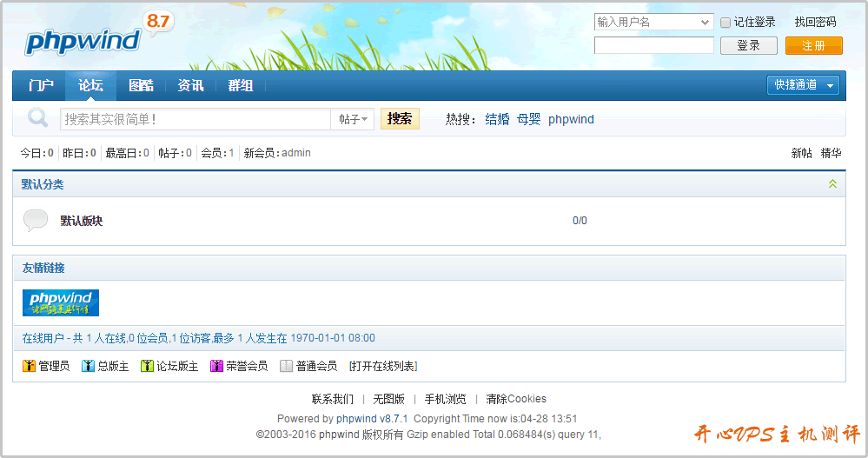Click the 荣誉会员 user group icon
The width and height of the screenshot is (868, 458).
click(216, 367)
